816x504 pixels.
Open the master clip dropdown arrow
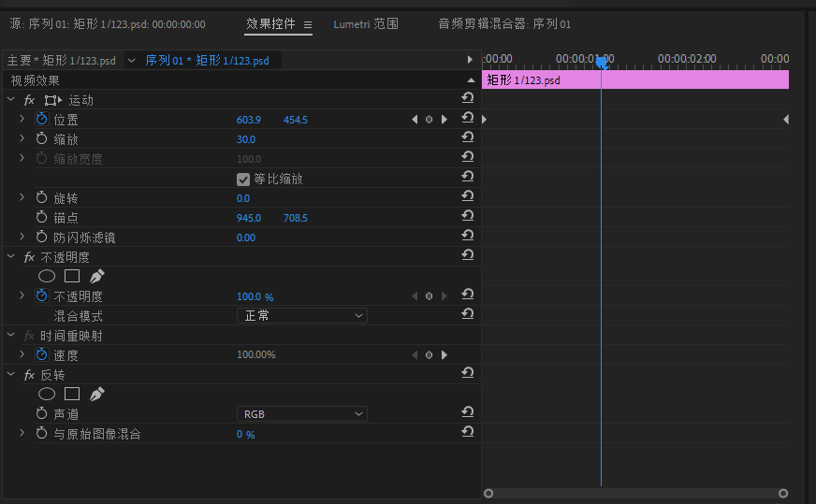[132, 61]
